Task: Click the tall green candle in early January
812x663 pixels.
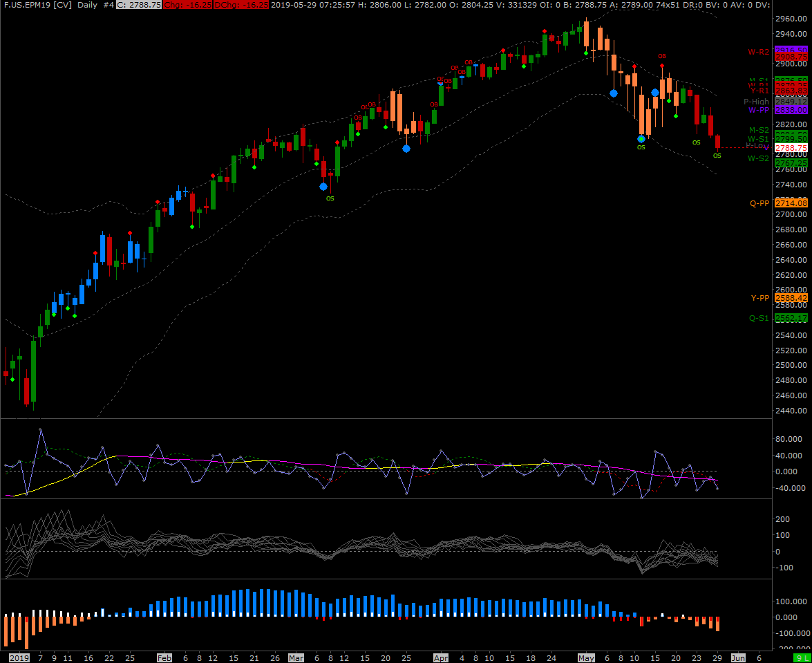Action: click(34, 371)
